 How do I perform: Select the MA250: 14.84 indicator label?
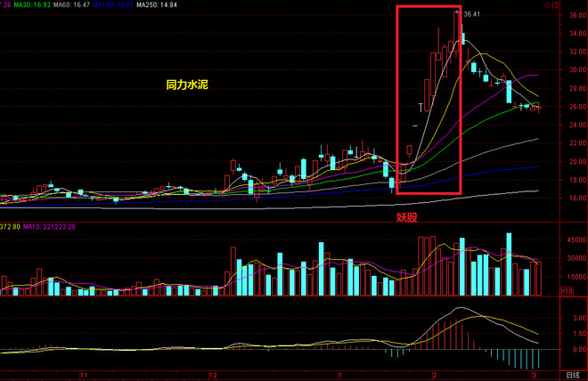(x=157, y=4)
